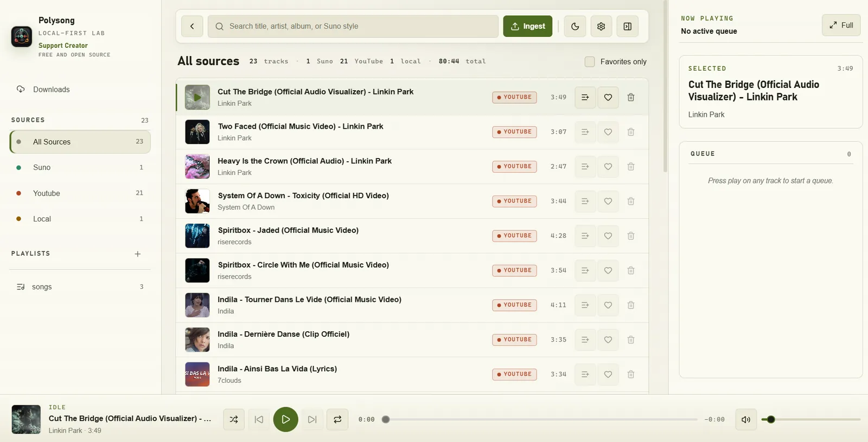Add Heavy Is the Crown to queue

(x=585, y=167)
